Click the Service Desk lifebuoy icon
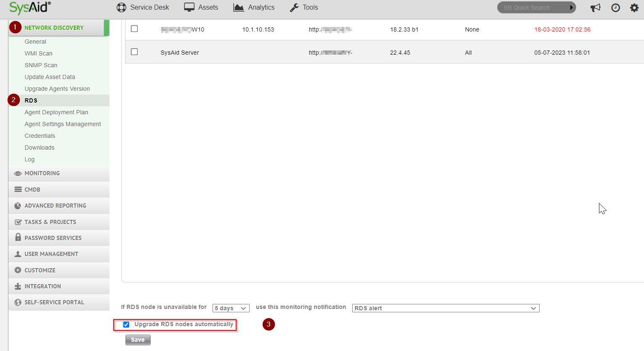The image size is (644, 351). [x=121, y=8]
